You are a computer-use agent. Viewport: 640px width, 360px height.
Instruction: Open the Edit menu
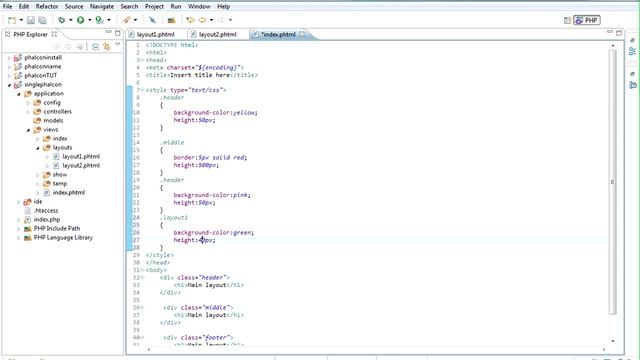(24, 7)
